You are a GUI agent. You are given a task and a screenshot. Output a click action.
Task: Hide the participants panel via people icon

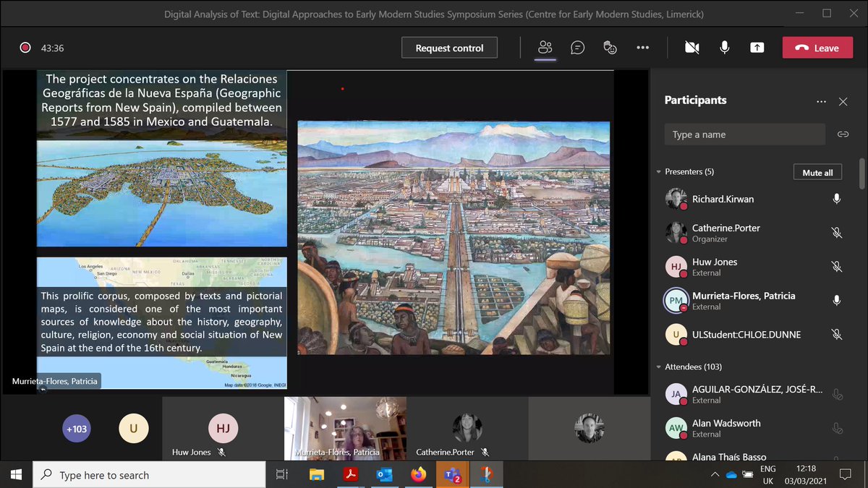[x=545, y=48]
